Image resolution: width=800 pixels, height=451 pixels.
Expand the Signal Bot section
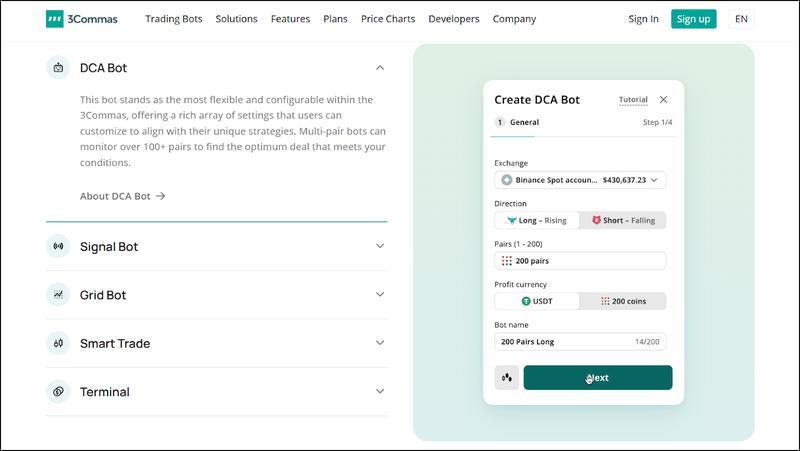[x=379, y=246]
